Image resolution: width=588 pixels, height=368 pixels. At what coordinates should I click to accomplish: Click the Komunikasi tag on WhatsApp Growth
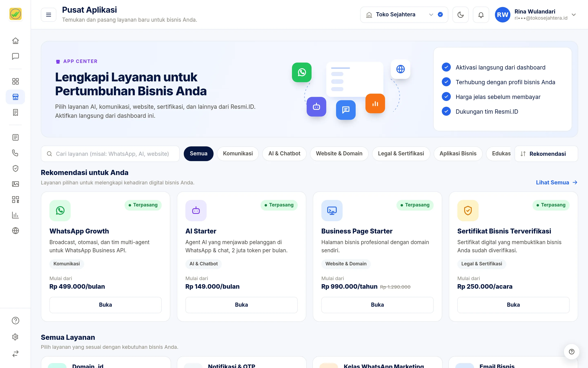pos(67,264)
